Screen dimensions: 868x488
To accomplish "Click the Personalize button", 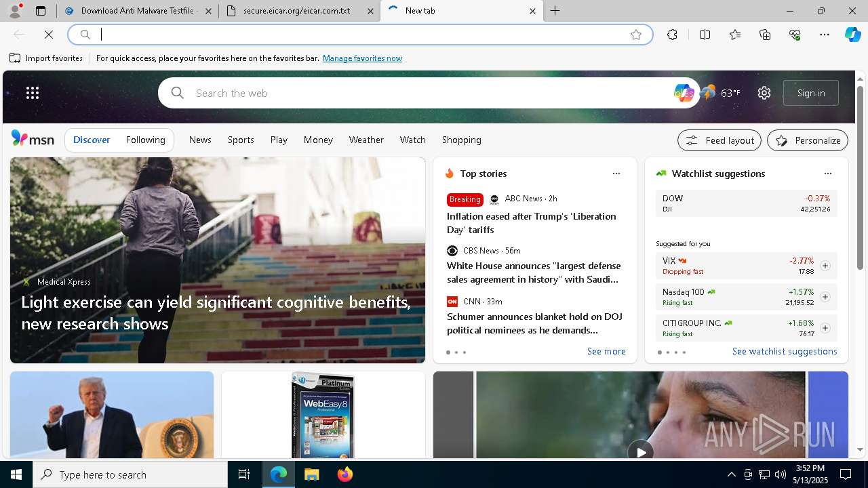I will [808, 140].
